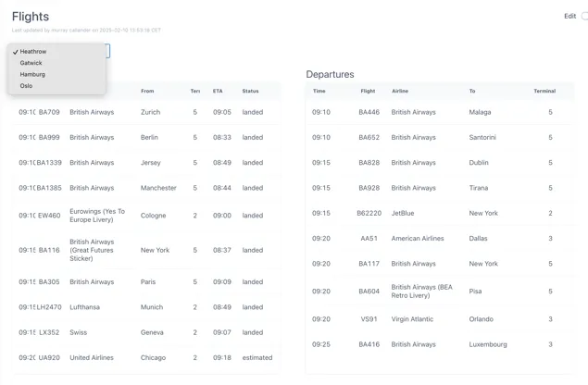588x385 pixels.
Task: Click Tirana destination cell
Action: (479, 188)
